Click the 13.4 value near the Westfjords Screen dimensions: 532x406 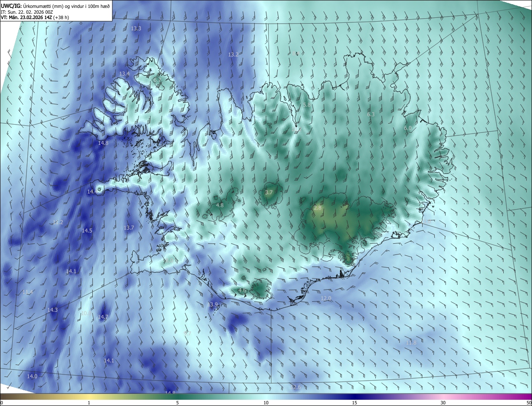[124, 74]
